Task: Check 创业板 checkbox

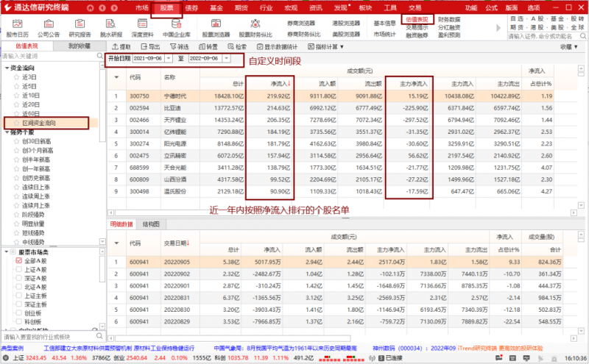Action: coord(19,313)
